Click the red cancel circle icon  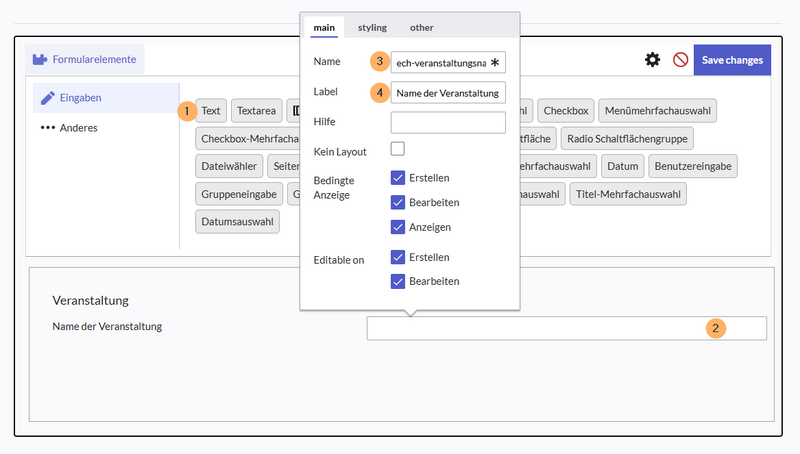point(680,60)
